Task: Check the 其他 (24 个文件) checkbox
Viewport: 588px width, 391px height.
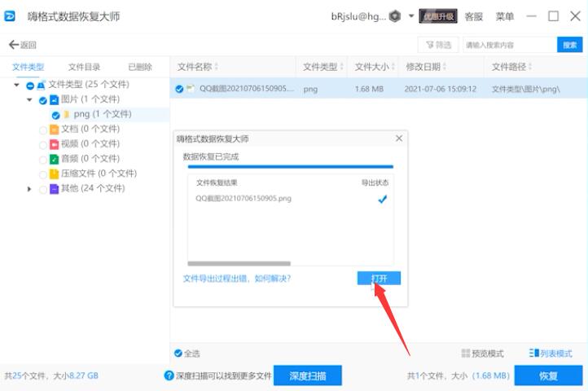Action: point(42,190)
